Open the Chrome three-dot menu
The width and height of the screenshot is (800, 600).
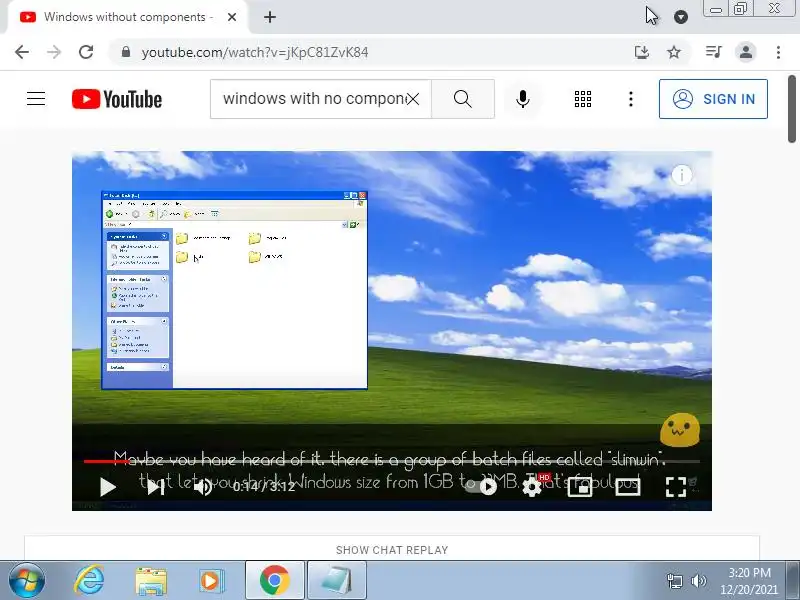tap(778, 52)
